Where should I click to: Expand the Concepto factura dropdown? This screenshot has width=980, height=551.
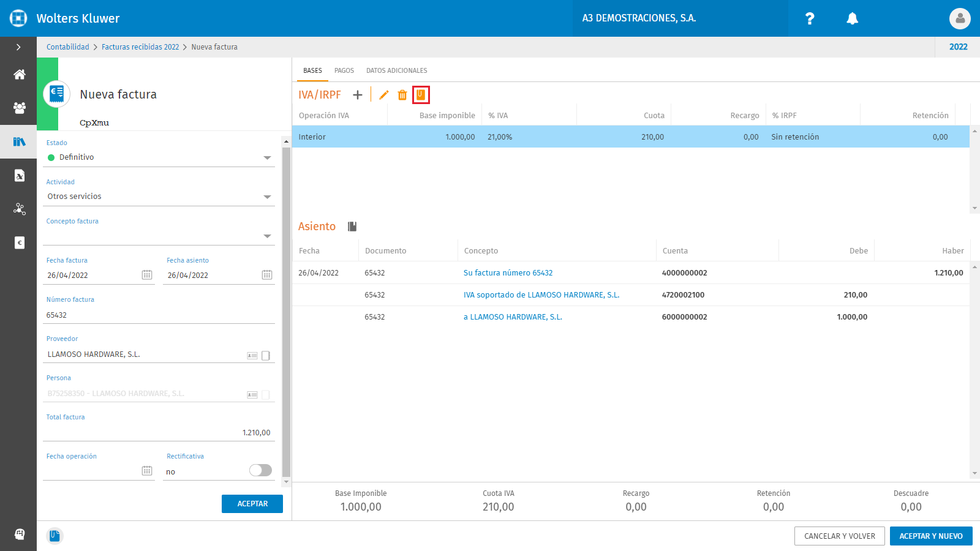coord(267,236)
